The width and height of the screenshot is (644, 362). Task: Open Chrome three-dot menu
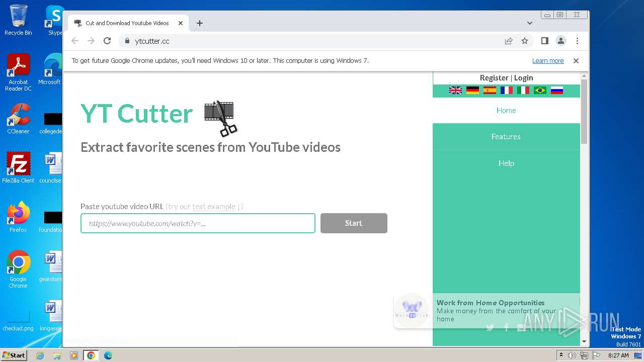(x=577, y=41)
